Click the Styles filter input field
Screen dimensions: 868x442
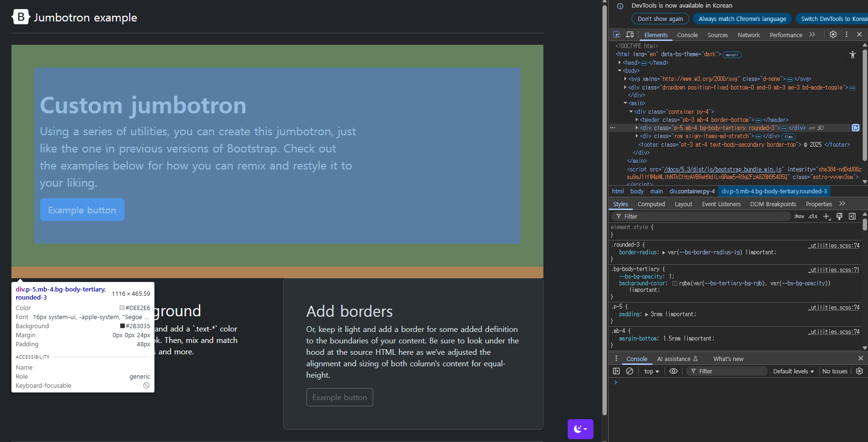click(x=701, y=216)
